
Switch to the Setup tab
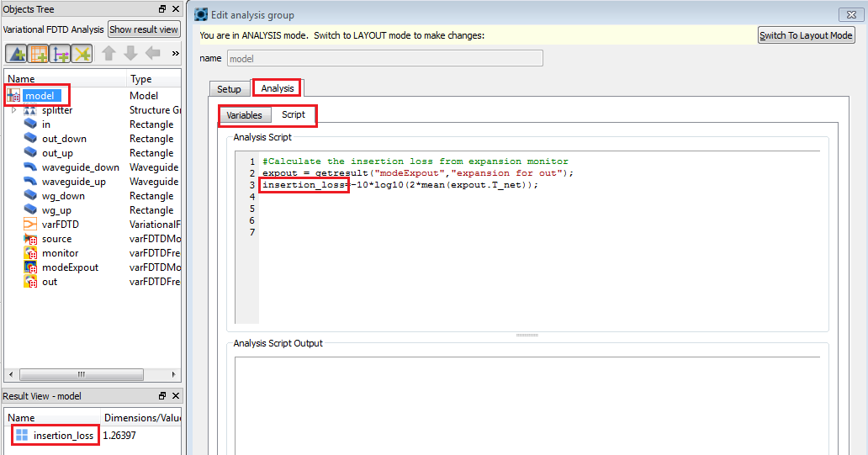[229, 89]
